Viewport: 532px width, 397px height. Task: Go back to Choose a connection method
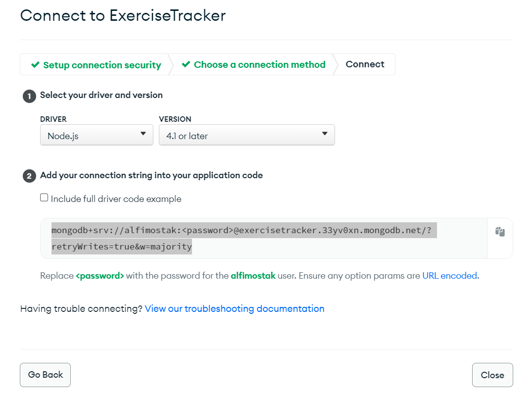(x=259, y=64)
